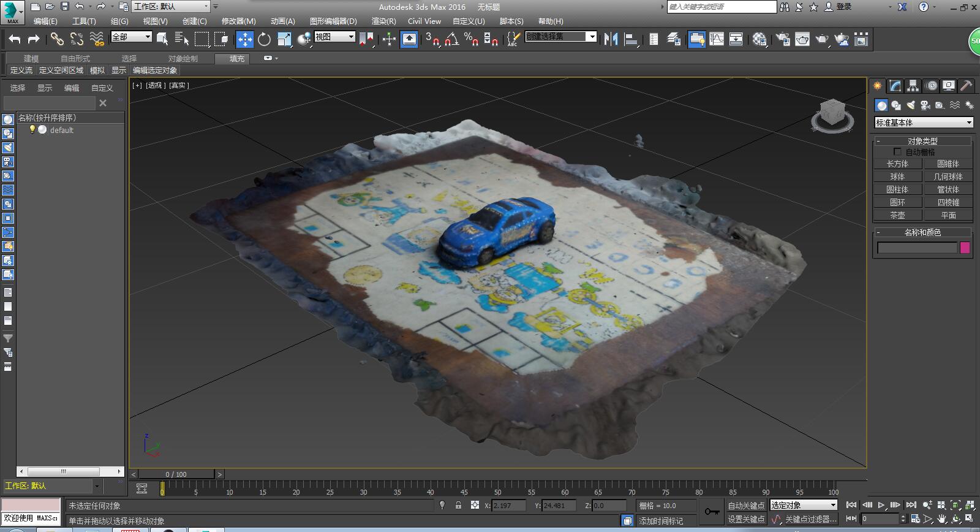This screenshot has height=532, width=980.
Task: Click the Play Animation button
Action: pyautogui.click(x=881, y=505)
